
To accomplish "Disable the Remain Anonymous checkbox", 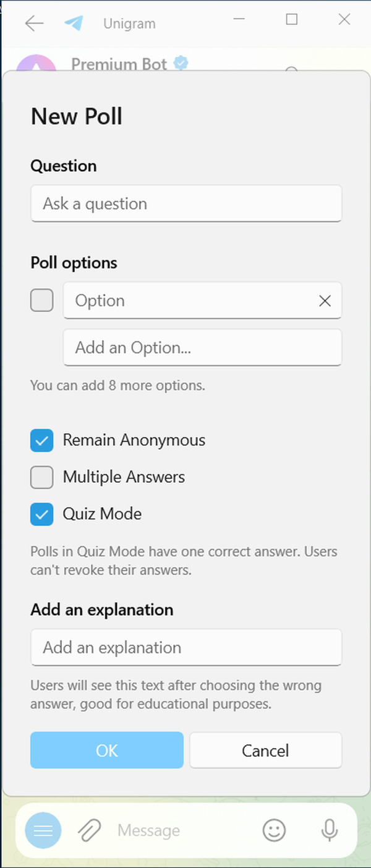I will 41,440.
